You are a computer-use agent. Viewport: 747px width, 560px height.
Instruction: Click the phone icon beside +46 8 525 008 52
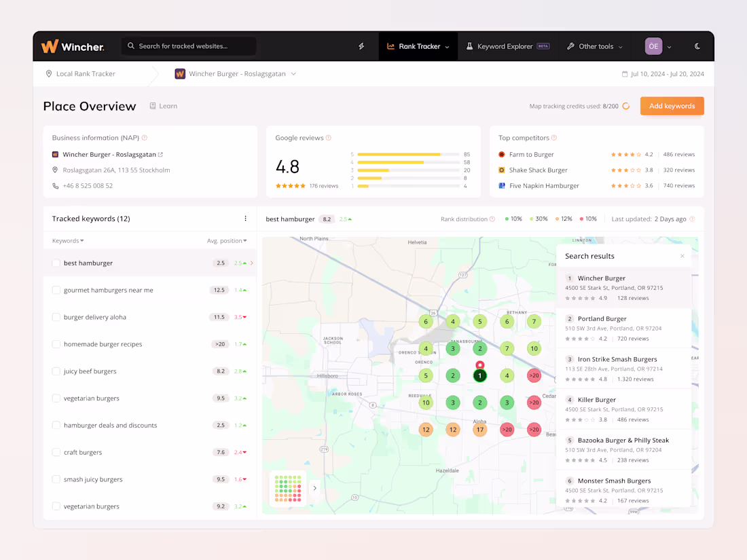pos(55,186)
